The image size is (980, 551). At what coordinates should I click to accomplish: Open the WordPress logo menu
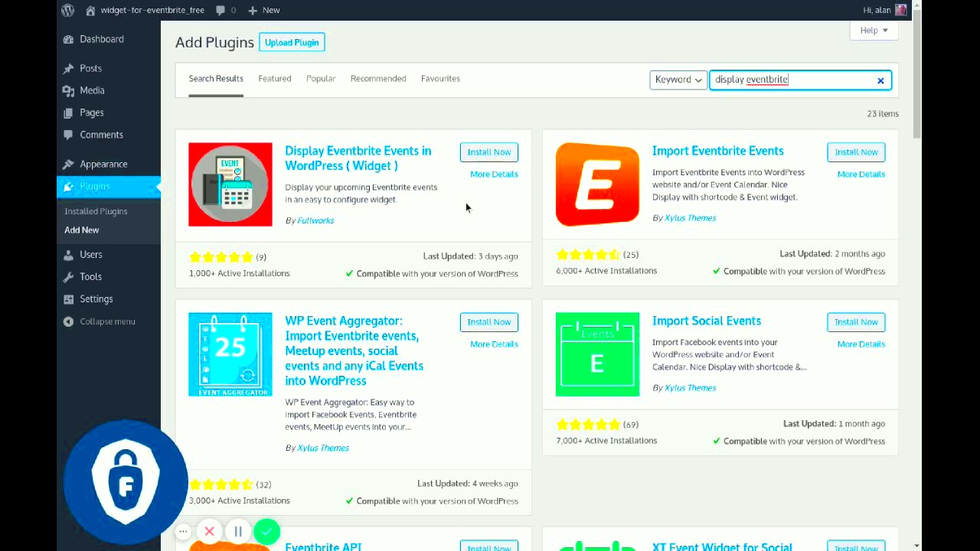68,10
